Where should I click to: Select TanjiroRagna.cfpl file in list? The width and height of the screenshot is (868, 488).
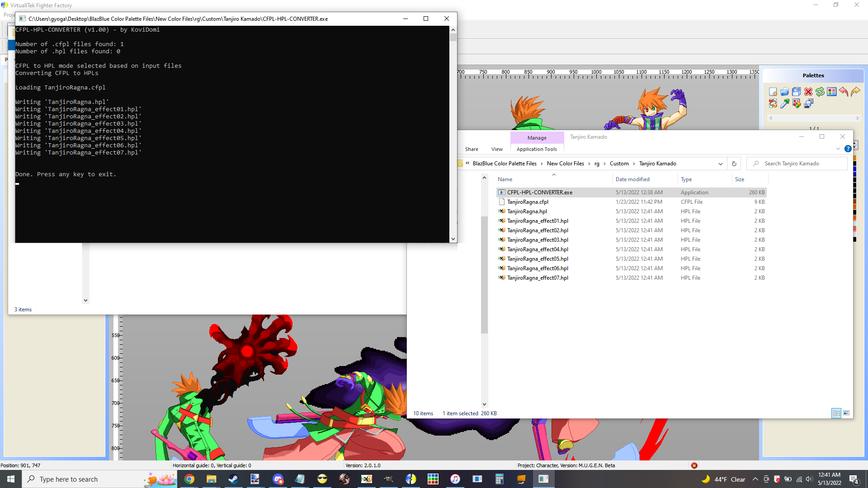click(x=528, y=202)
